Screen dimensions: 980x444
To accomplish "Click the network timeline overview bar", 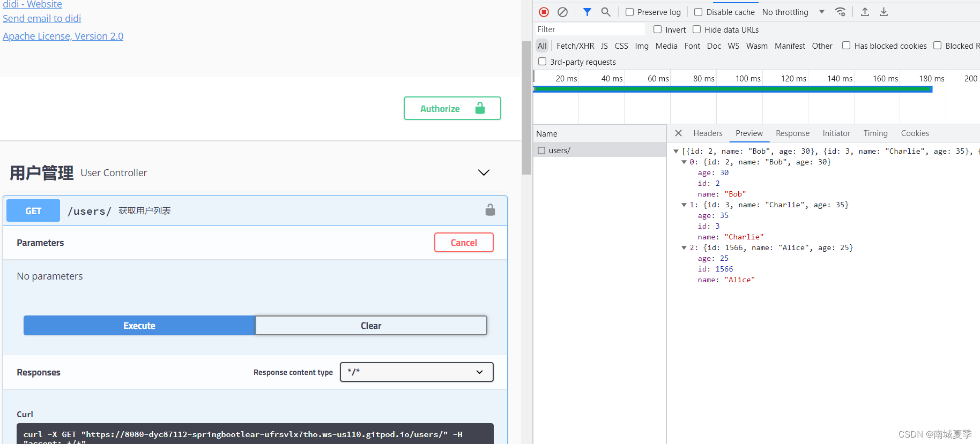I will (x=732, y=89).
